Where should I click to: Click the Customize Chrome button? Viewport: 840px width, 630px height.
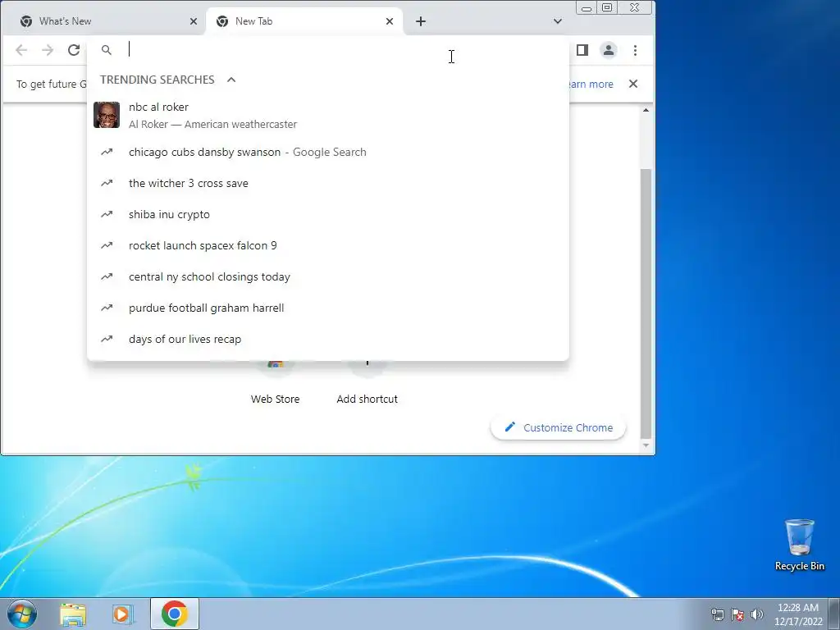tap(558, 427)
